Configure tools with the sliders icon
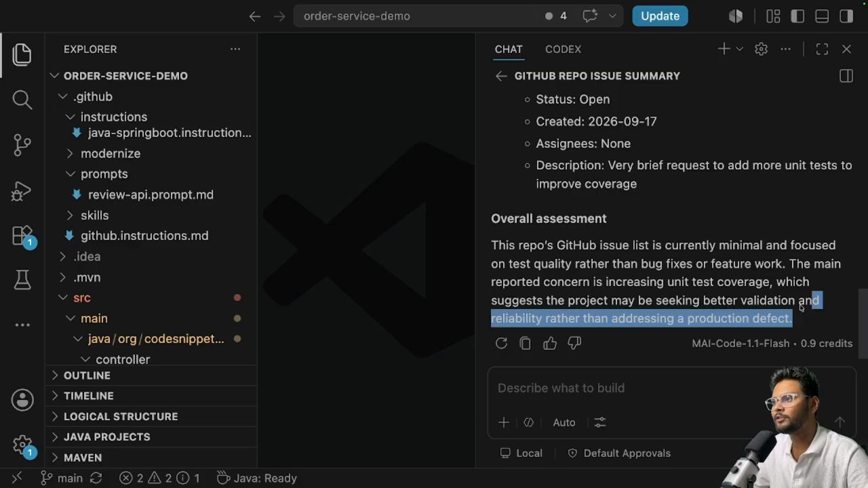The image size is (868, 488). [x=600, y=422]
